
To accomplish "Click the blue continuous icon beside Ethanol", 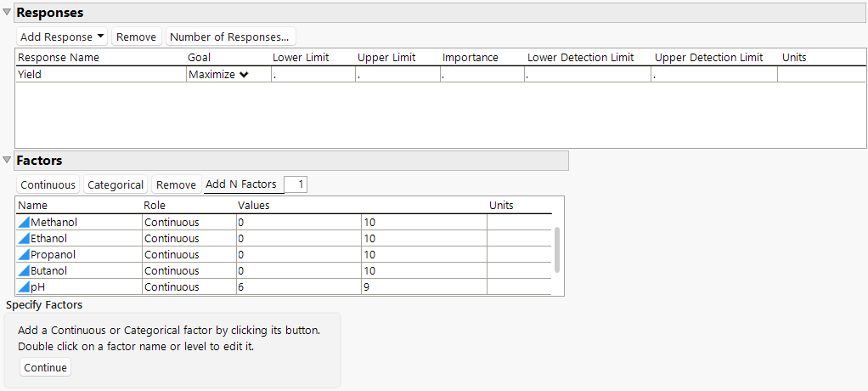I will coord(23,239).
